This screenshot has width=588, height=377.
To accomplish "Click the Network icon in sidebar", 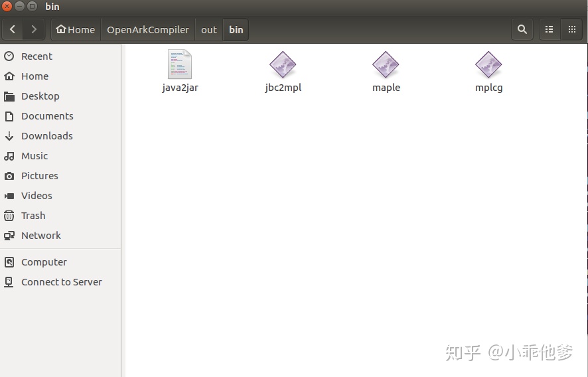I will coord(9,236).
